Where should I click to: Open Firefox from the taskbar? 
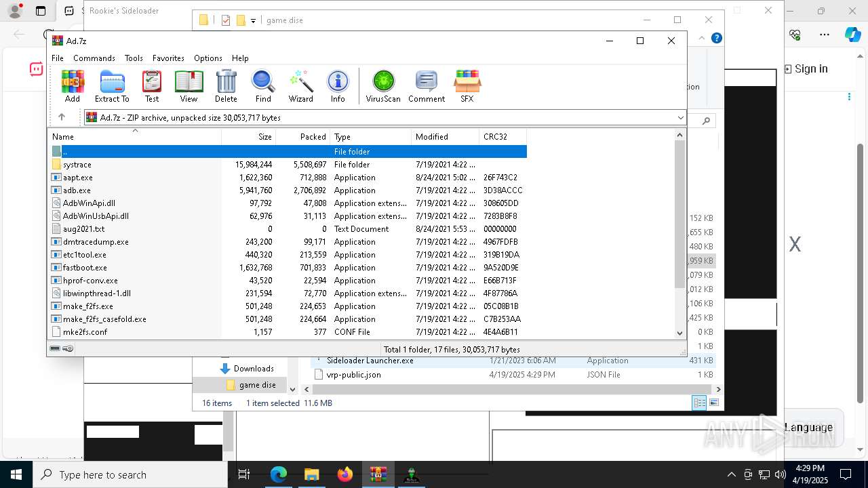tap(345, 474)
